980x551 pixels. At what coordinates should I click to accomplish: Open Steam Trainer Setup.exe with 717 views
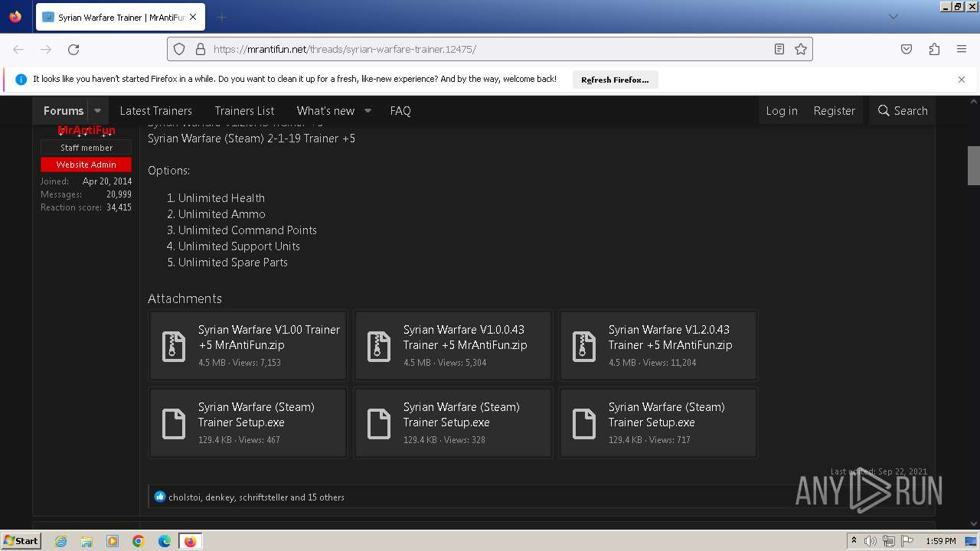pyautogui.click(x=667, y=414)
